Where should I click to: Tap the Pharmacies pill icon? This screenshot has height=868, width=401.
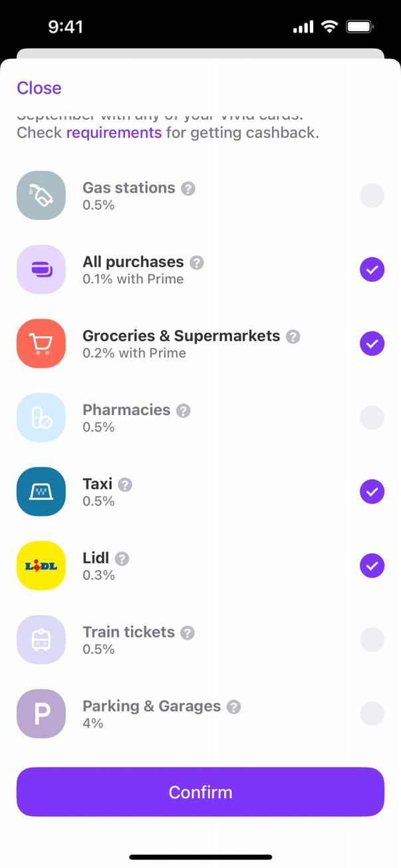[x=41, y=418]
